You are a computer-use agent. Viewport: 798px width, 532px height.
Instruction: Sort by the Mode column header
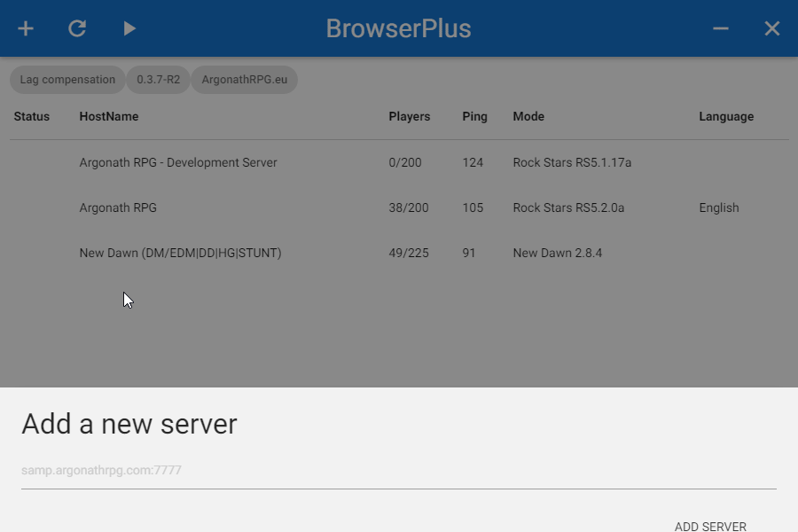[x=528, y=116]
